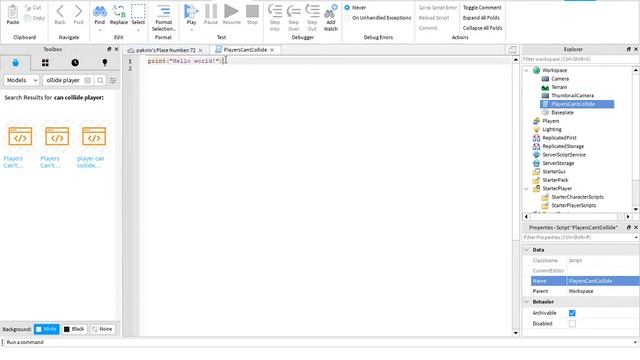The height and width of the screenshot is (360, 640).
Task: Toggle the Disabled checkbox
Action: point(572,324)
